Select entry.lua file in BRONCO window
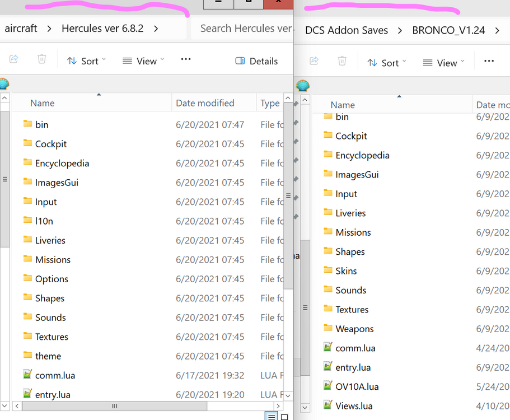This screenshot has height=420, width=510. tap(353, 367)
